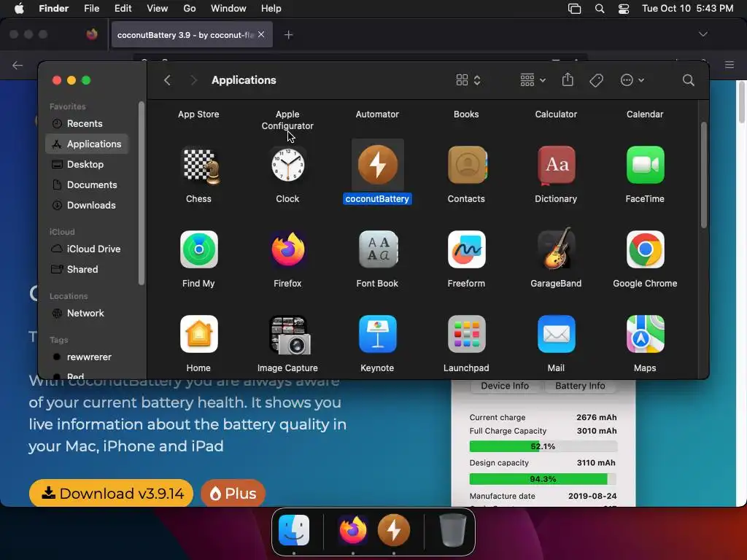
Task: Open the Apple menu
Action: 19,9
